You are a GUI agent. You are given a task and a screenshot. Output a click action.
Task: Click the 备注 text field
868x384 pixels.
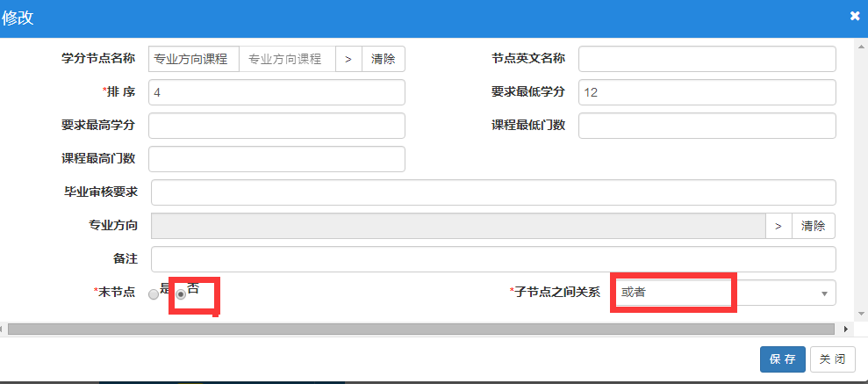(x=493, y=259)
